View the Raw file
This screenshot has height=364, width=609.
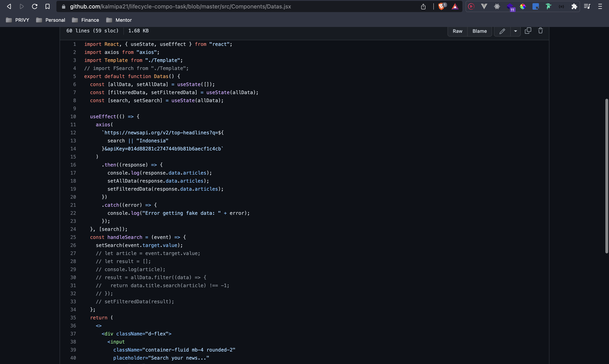click(x=457, y=31)
